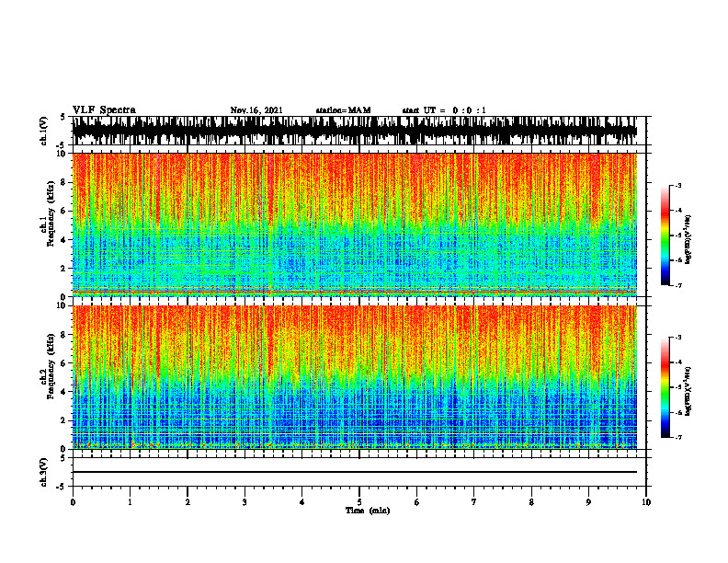Click inside the ch.1 spectrogram plot
Image resolution: width=728 pixels, height=563 pixels.
pos(355,224)
